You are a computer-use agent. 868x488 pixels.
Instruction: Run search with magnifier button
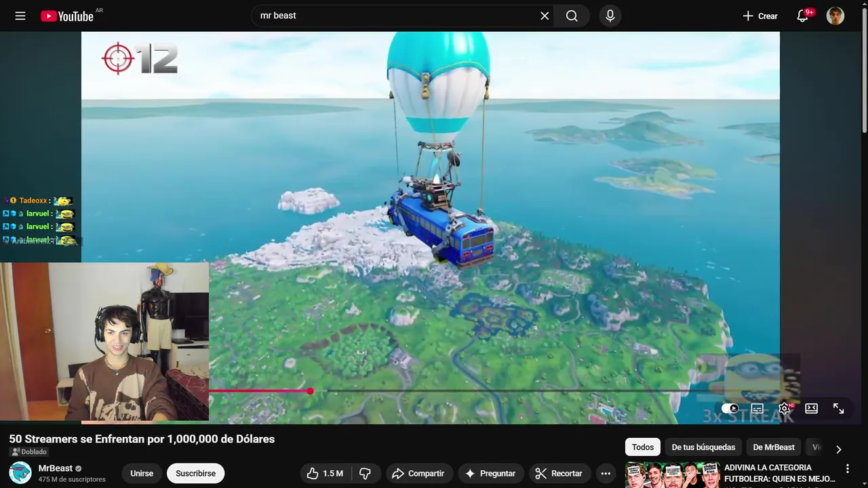click(x=572, y=16)
